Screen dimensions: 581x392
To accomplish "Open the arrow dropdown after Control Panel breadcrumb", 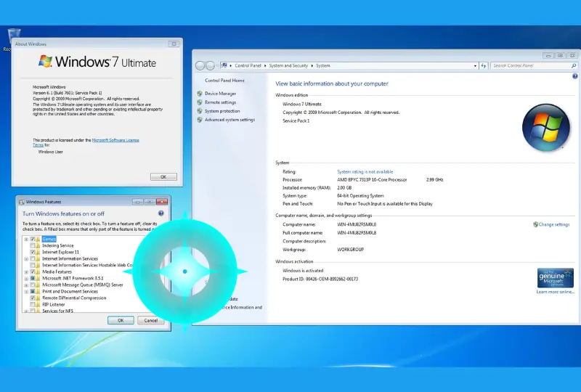I will tap(265, 65).
